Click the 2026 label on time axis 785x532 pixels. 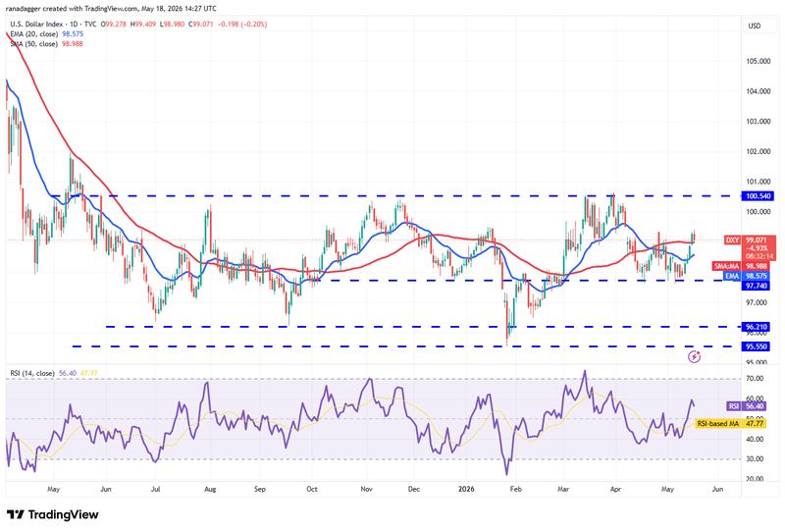coord(466,489)
